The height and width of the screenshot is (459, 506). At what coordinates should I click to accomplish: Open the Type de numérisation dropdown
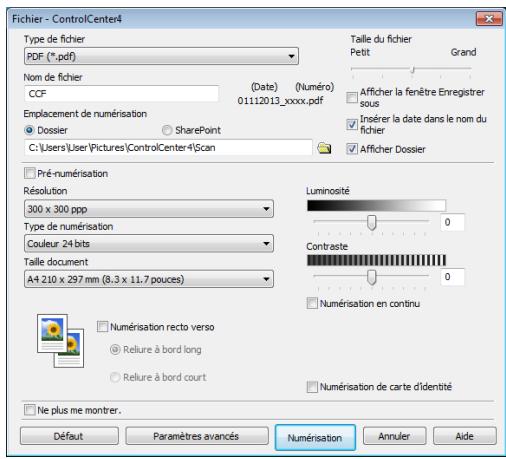(x=149, y=244)
